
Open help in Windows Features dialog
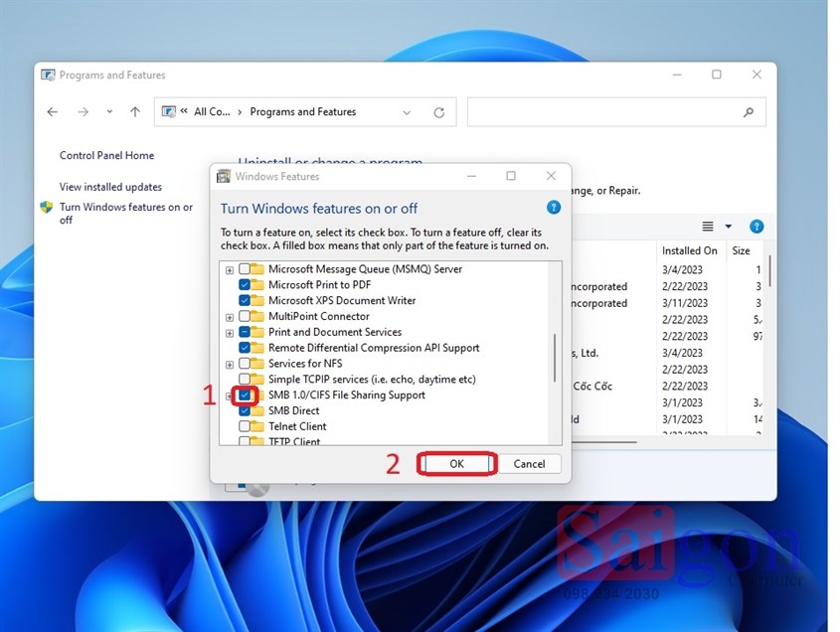[554, 208]
